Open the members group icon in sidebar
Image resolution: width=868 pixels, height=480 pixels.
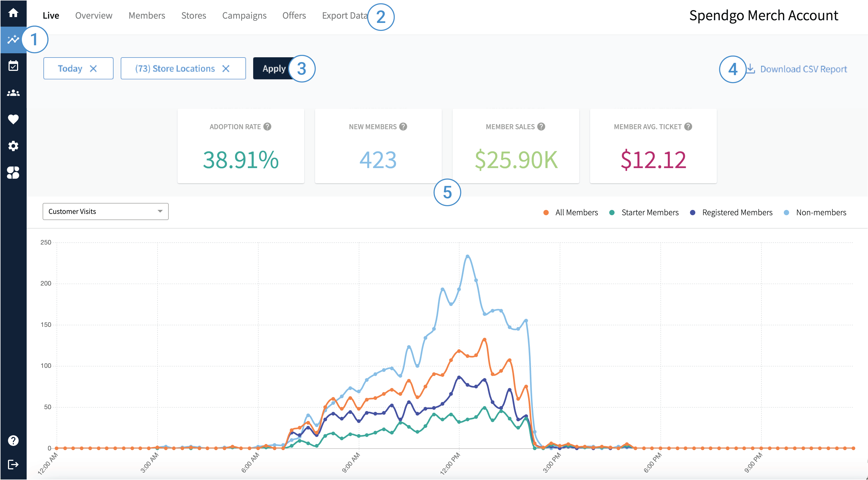tap(13, 93)
